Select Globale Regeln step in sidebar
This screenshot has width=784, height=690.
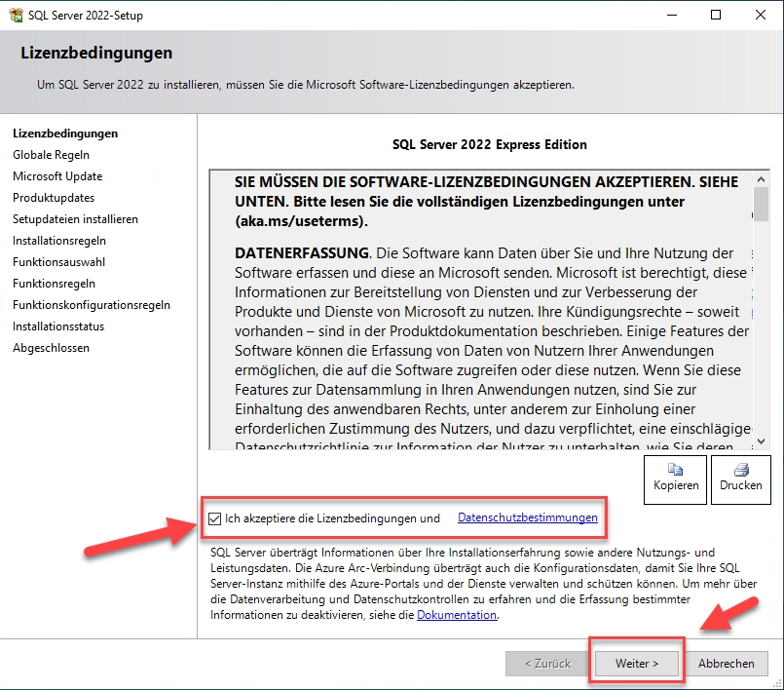click(x=51, y=155)
